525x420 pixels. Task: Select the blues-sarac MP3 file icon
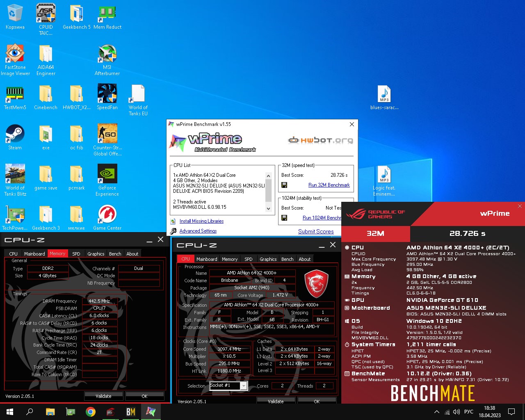tap(384, 97)
